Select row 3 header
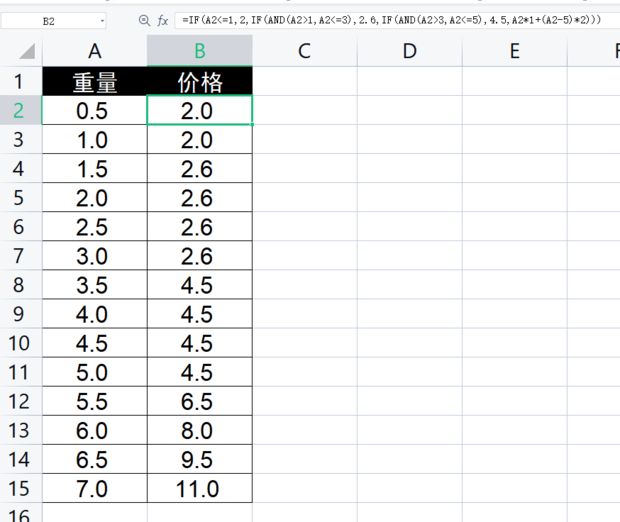 (x=21, y=139)
